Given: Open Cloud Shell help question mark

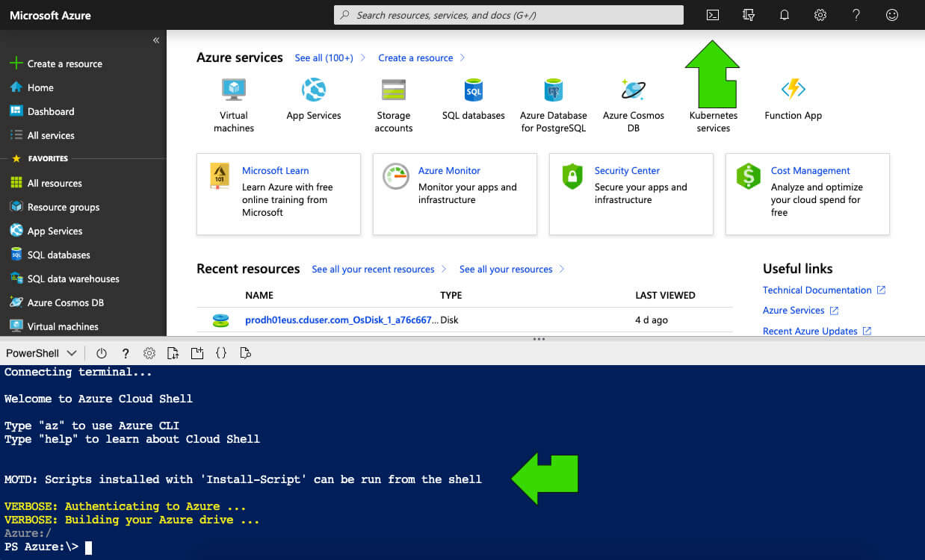Looking at the screenshot, I should 126,353.
